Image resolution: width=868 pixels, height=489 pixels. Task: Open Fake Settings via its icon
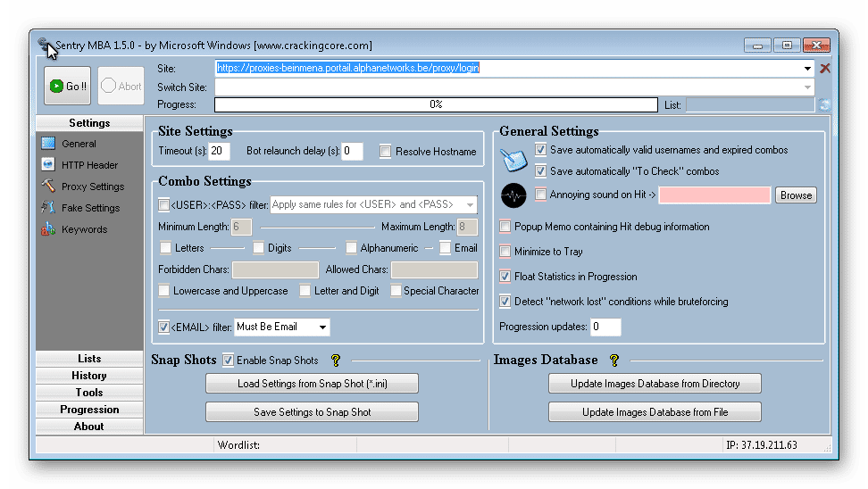(x=48, y=208)
